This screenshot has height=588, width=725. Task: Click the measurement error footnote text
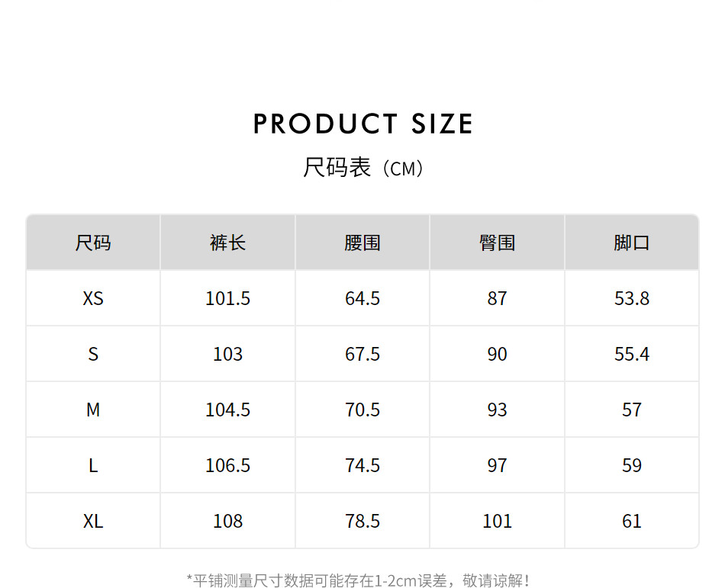coord(359,580)
